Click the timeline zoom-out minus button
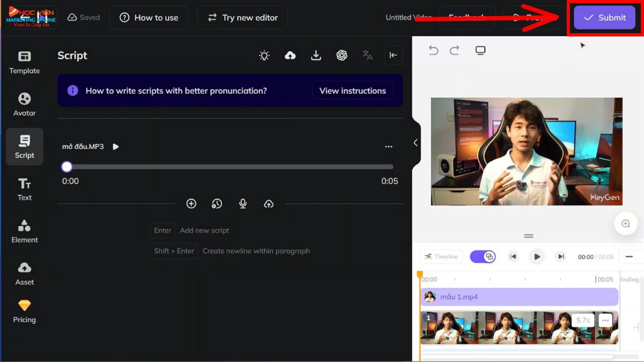 tap(630, 257)
